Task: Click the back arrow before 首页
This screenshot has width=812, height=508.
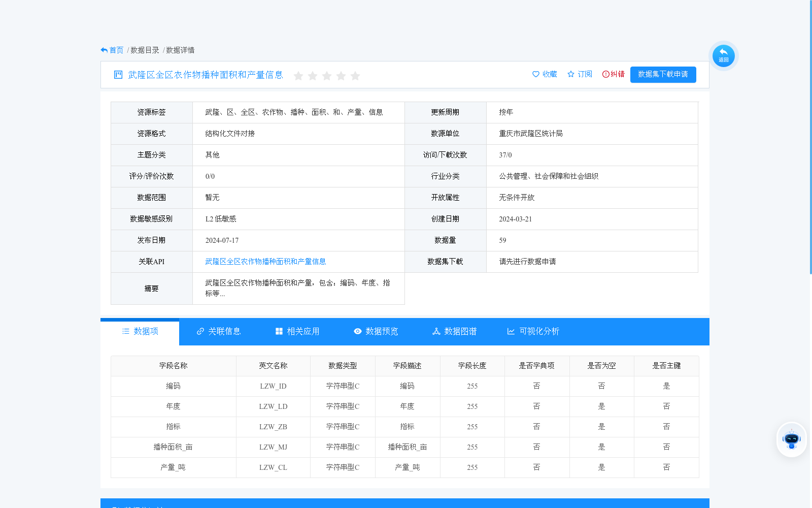Action: (104, 49)
